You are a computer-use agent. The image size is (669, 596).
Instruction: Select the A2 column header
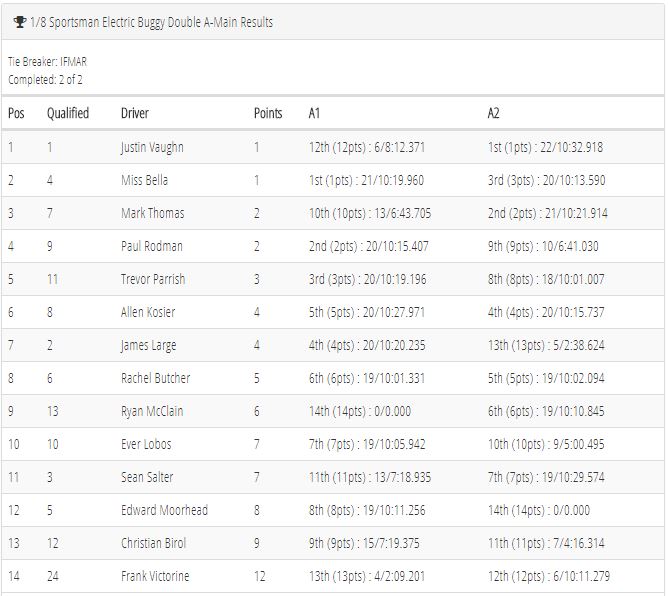click(x=493, y=113)
